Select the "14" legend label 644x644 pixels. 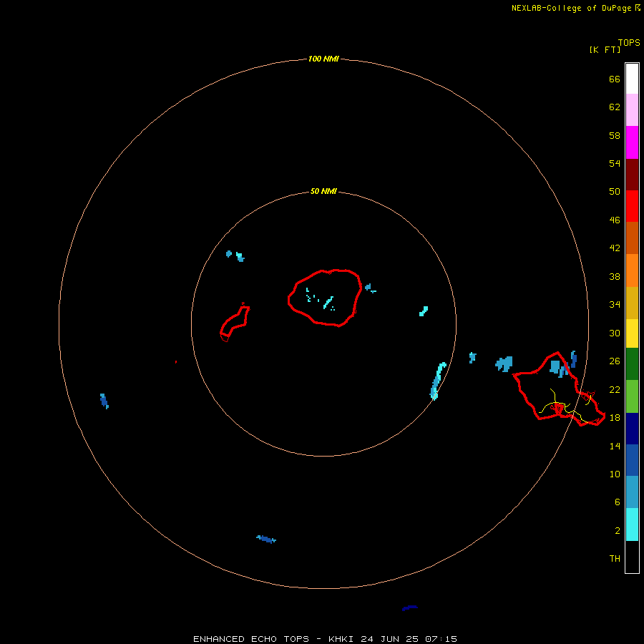pos(615,446)
